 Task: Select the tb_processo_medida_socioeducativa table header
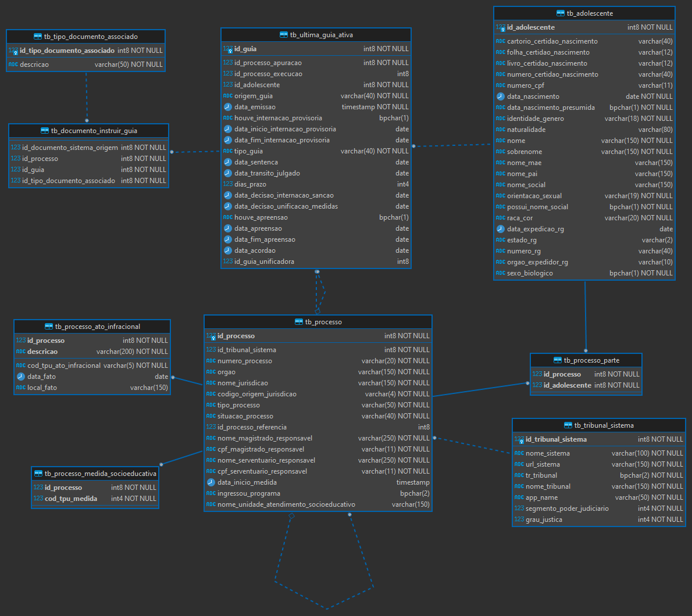point(95,474)
